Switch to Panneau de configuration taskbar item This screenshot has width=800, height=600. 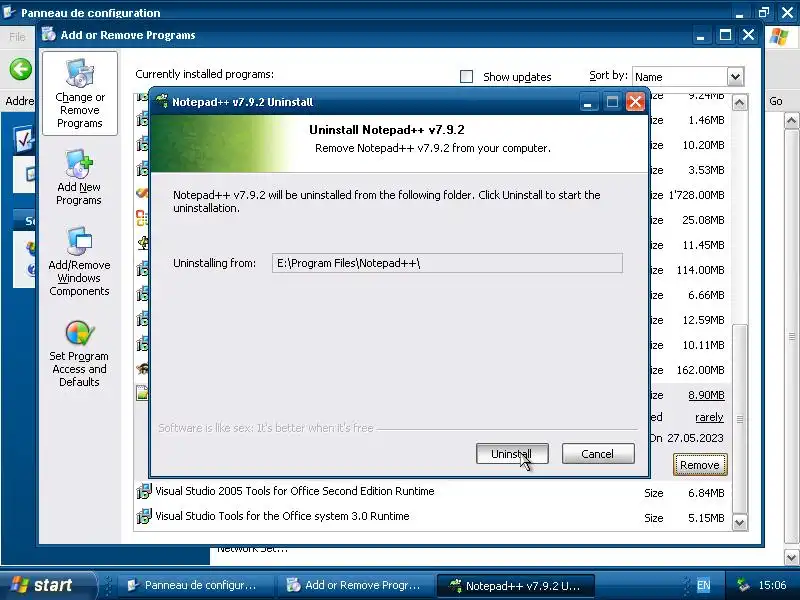(194, 585)
